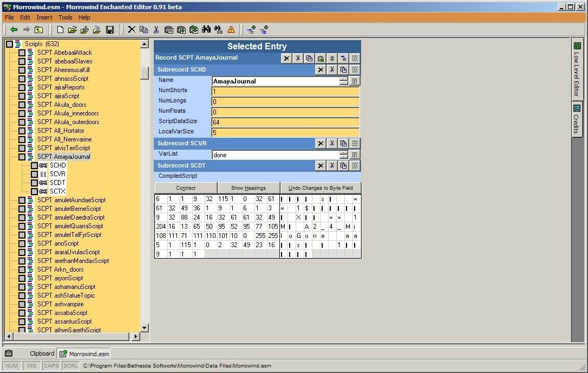This screenshot has height=373, width=588.
Task: Click Undo Changes to Byte Field button
Action: 321,188
